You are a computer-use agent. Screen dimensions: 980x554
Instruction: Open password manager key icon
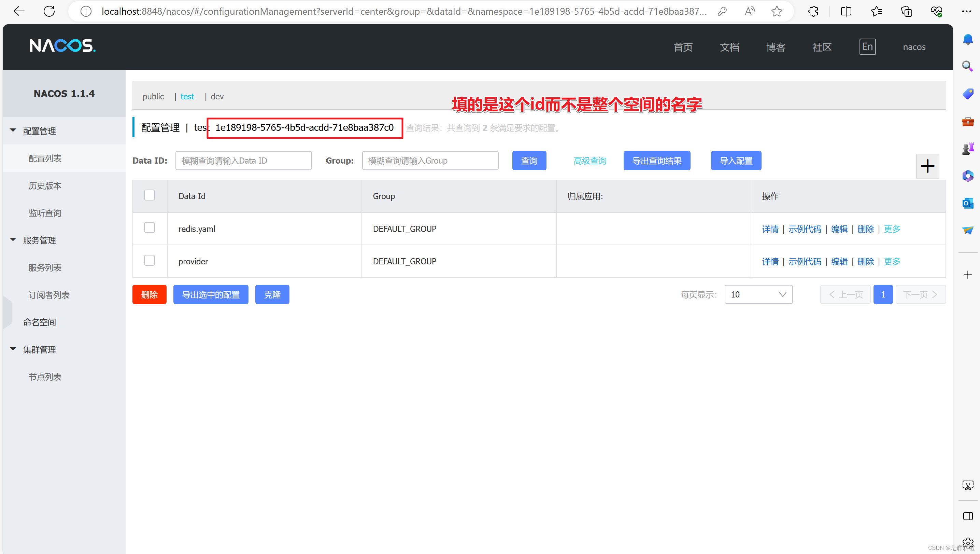coord(722,11)
